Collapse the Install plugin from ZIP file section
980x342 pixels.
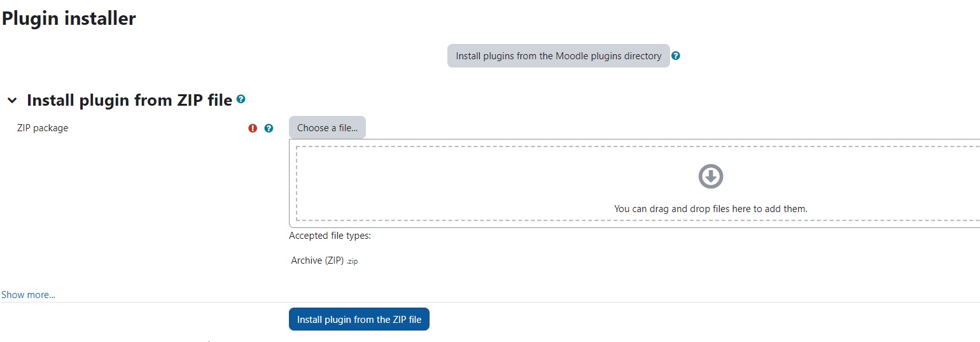pyautogui.click(x=12, y=101)
